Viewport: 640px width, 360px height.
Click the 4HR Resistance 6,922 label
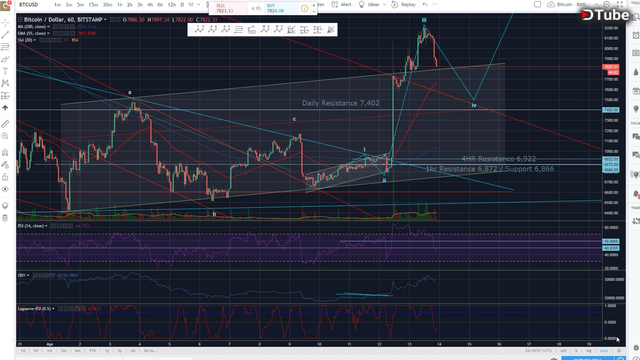pos(499,159)
